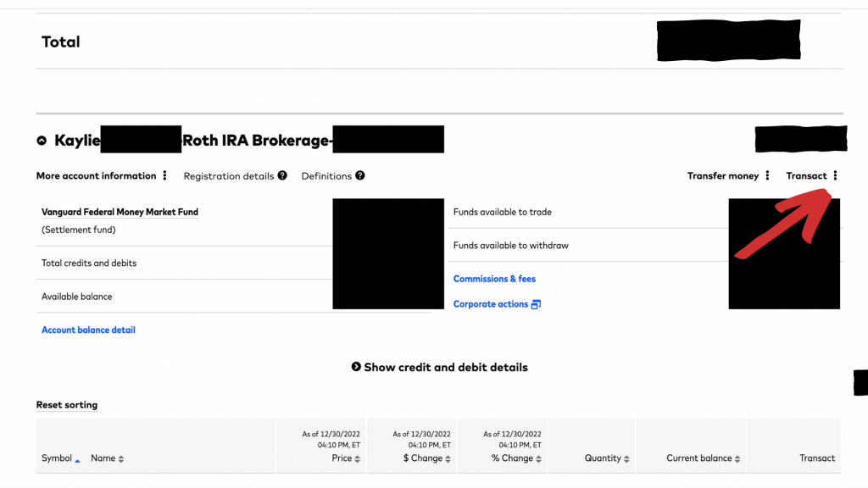The width and height of the screenshot is (868, 488).
Task: Click the Definitions question mark icon
Action: 360,175
